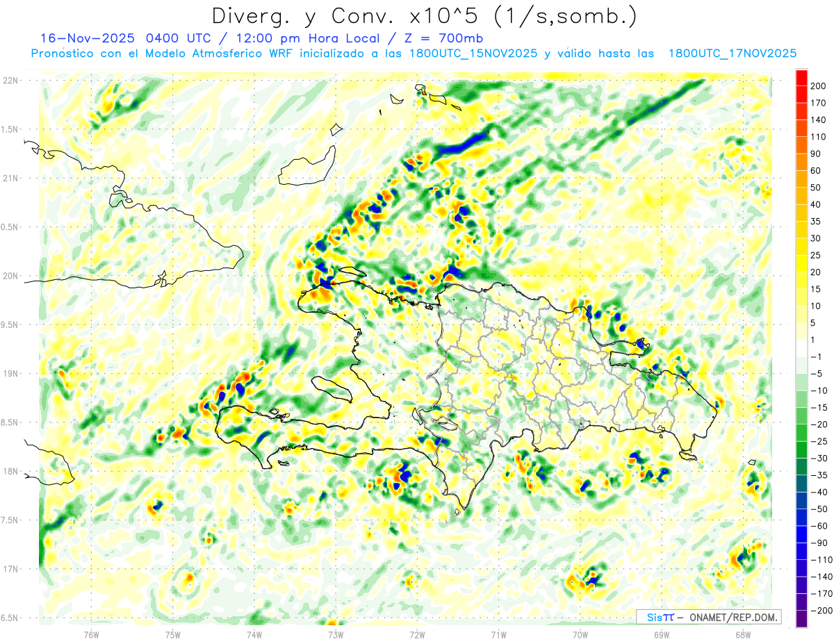Click the latitude label '18N'
Screen dimensions: 834x644
click(10, 471)
